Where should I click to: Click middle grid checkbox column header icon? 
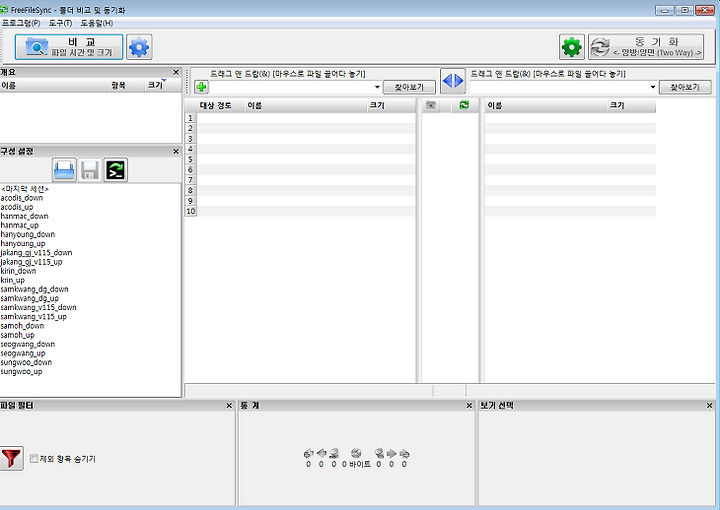click(x=430, y=106)
